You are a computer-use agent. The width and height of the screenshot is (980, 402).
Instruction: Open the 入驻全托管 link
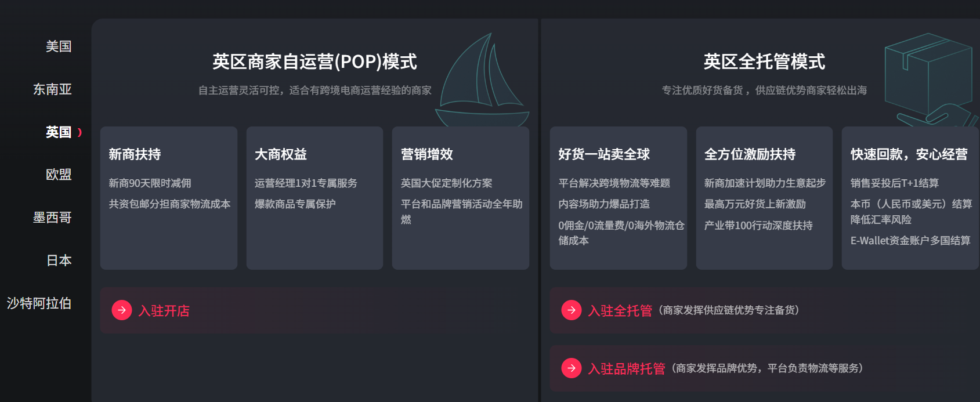point(620,311)
